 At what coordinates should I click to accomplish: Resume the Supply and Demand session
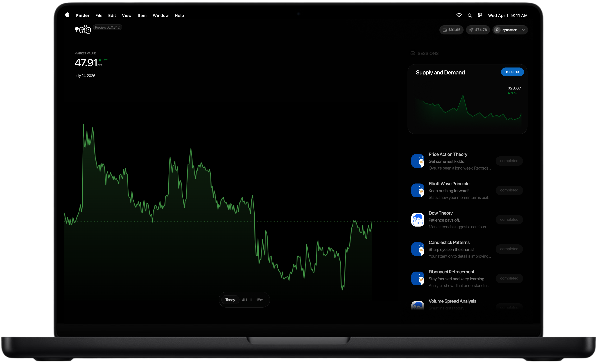(512, 72)
